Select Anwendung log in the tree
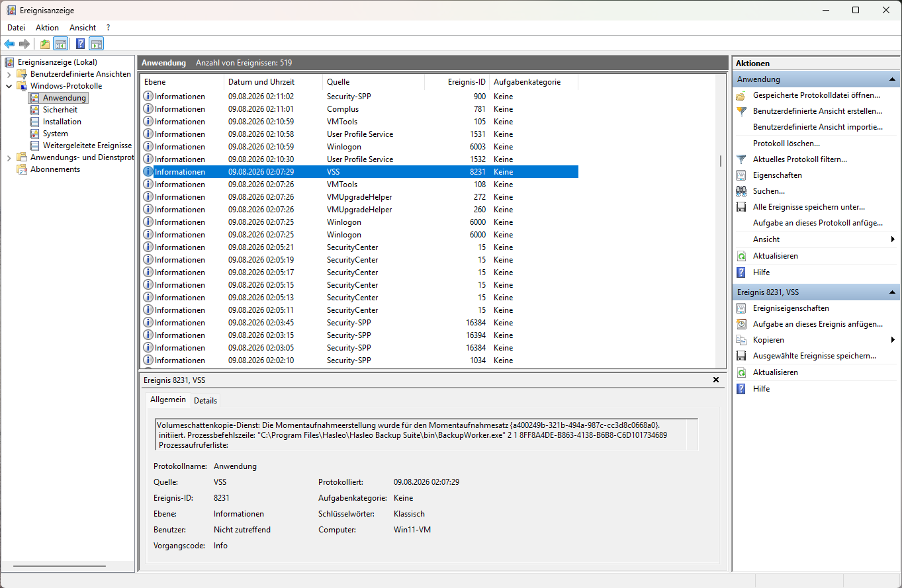This screenshot has height=588, width=902. pyautogui.click(x=65, y=98)
